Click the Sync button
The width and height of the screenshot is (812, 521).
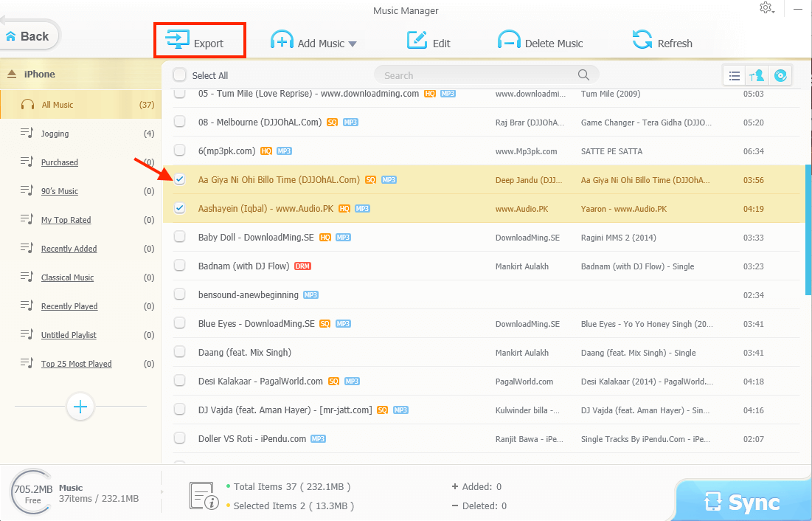[743, 502]
